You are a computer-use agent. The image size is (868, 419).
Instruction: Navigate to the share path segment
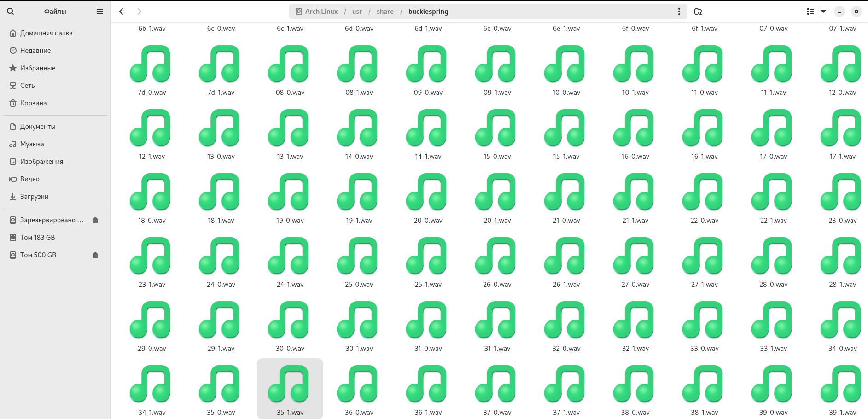point(385,12)
